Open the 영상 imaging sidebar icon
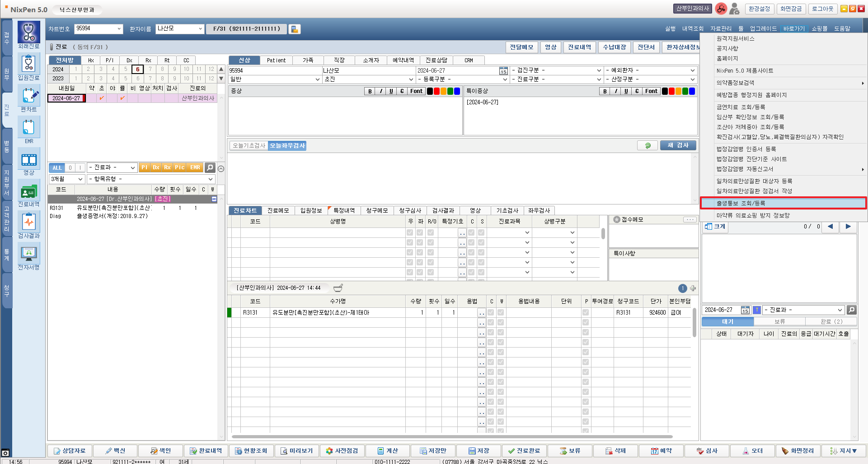 pyautogui.click(x=28, y=160)
